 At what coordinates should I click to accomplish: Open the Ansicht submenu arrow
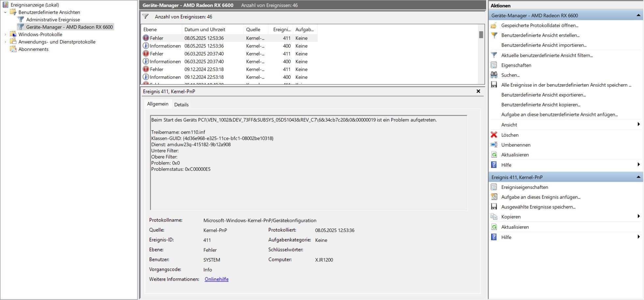(x=638, y=124)
